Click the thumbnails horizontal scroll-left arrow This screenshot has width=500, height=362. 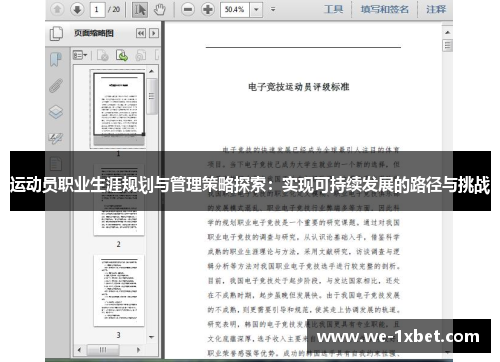[x=79, y=350]
